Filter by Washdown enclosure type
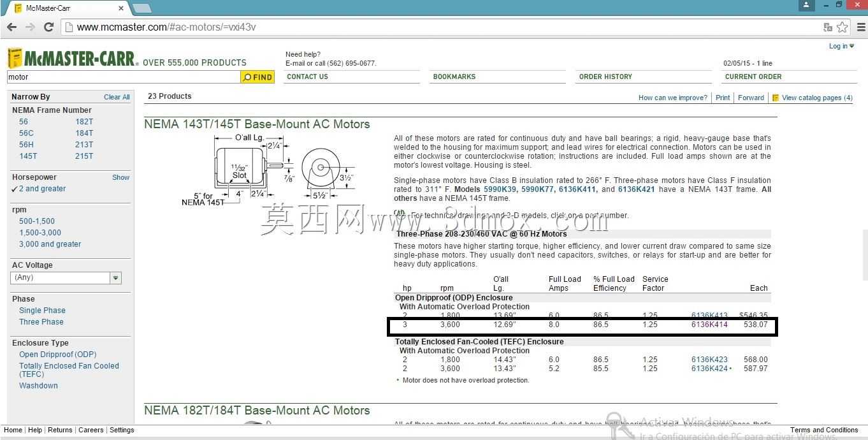The height and width of the screenshot is (440, 868). coord(38,386)
